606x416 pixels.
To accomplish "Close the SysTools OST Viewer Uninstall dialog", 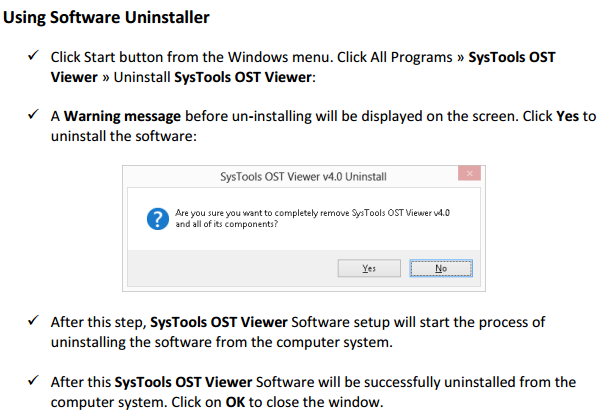I will pos(469,174).
